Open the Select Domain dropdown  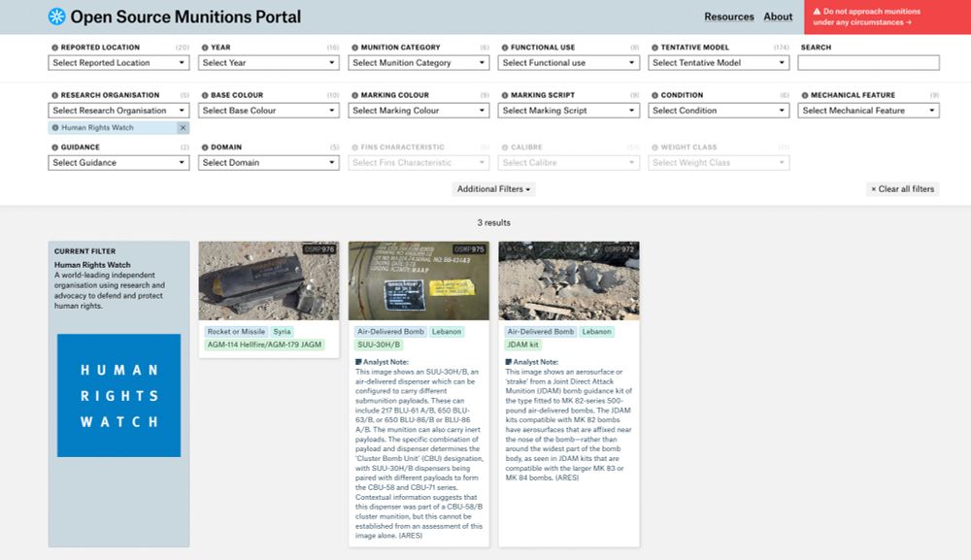tap(269, 162)
